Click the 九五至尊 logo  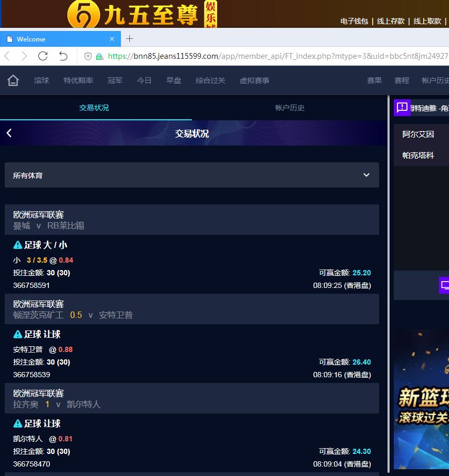pyautogui.click(x=142, y=14)
